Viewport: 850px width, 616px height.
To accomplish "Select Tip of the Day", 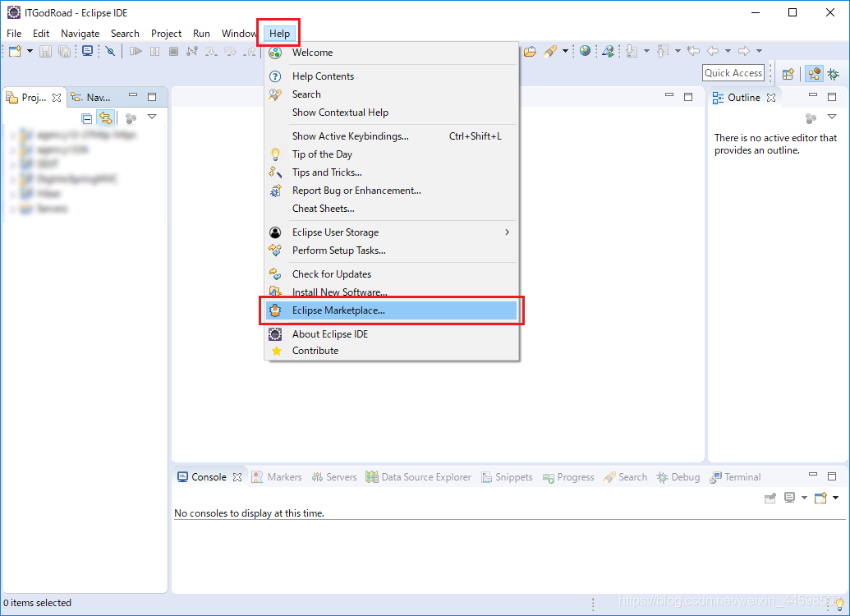I will point(392,154).
